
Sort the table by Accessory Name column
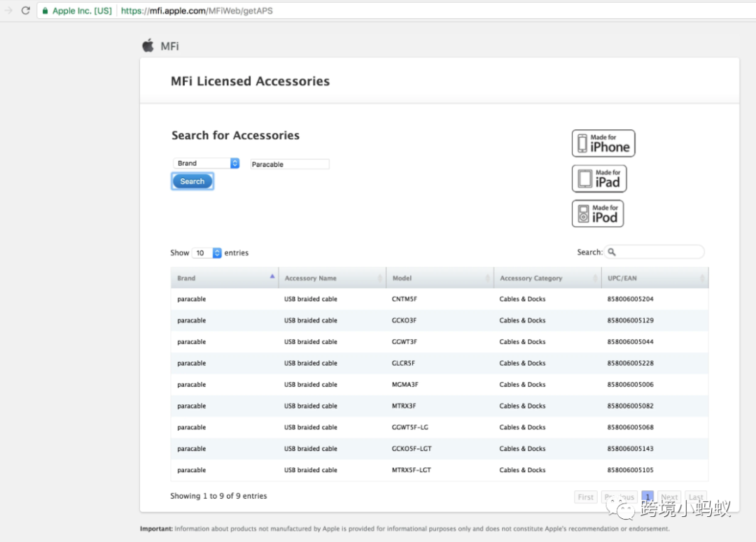click(x=332, y=278)
